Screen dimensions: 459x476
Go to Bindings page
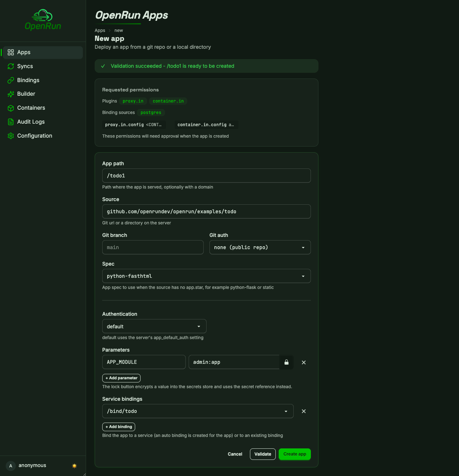(43, 80)
